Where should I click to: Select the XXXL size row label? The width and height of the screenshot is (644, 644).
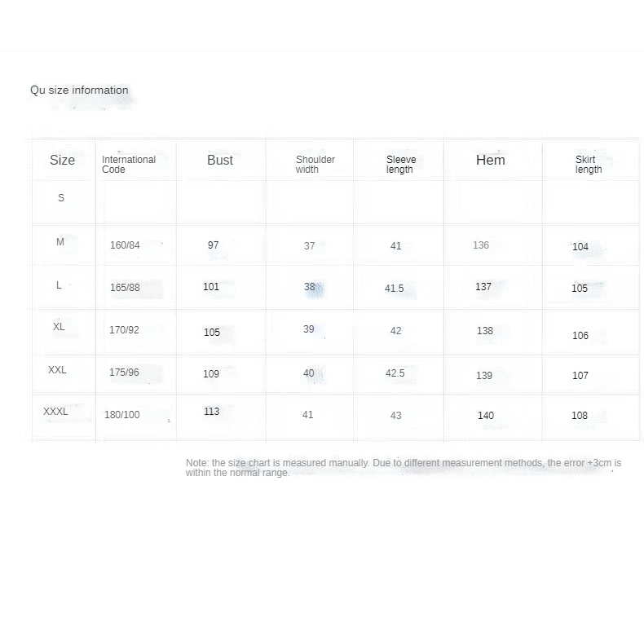55,412
